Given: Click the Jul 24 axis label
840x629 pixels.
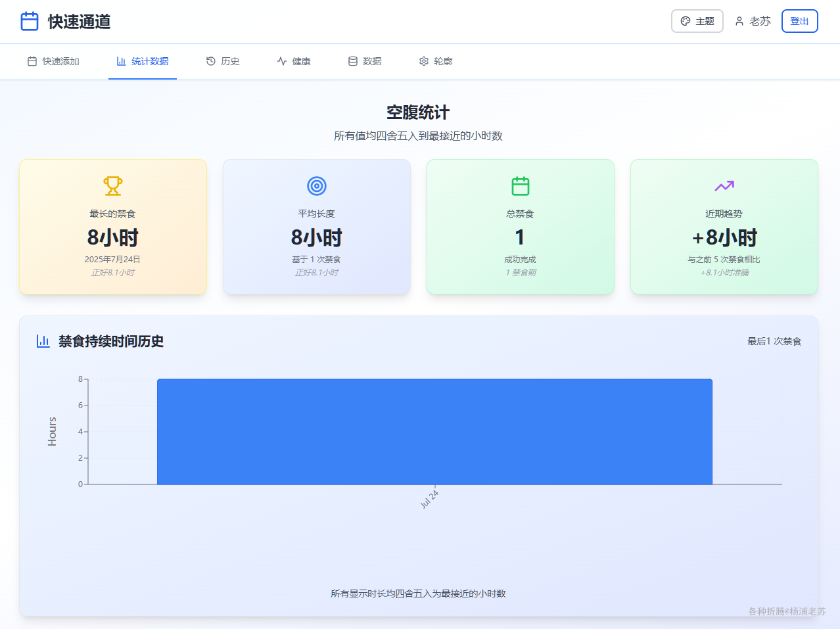Looking at the screenshot, I should click(429, 500).
